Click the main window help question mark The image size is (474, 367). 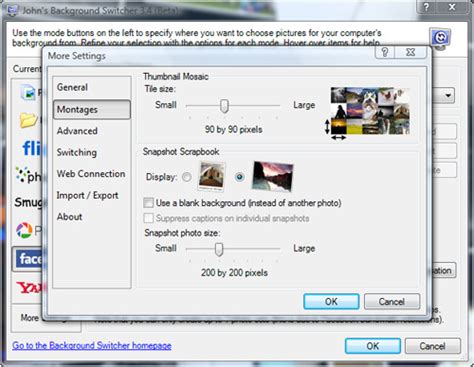tap(426, 7)
